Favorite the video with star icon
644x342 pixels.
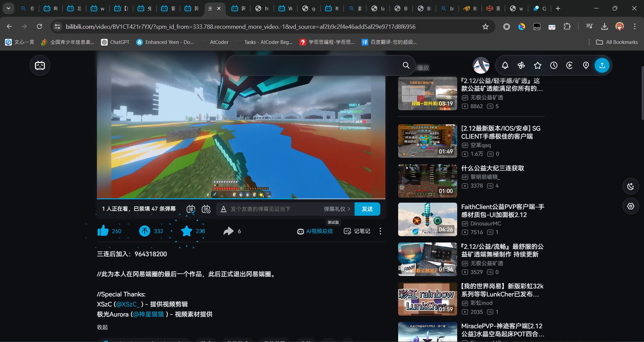click(186, 231)
